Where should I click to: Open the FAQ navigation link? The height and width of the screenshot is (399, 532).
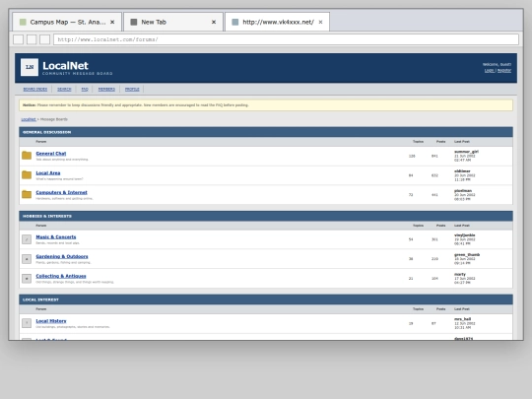[x=85, y=90]
